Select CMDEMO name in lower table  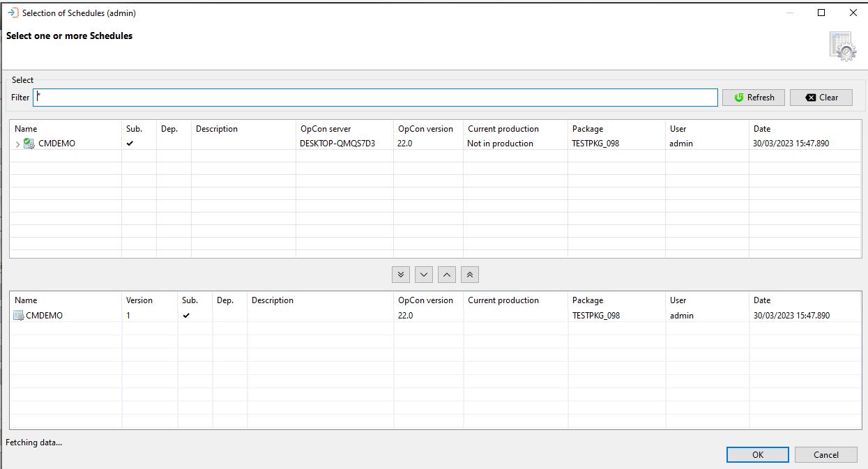click(x=44, y=316)
